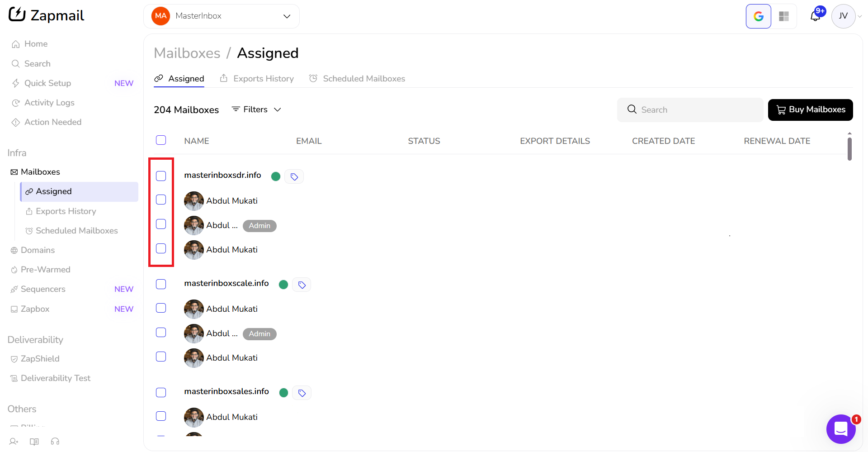Open the chat support bubble
The height and width of the screenshot is (452, 868).
click(840, 428)
